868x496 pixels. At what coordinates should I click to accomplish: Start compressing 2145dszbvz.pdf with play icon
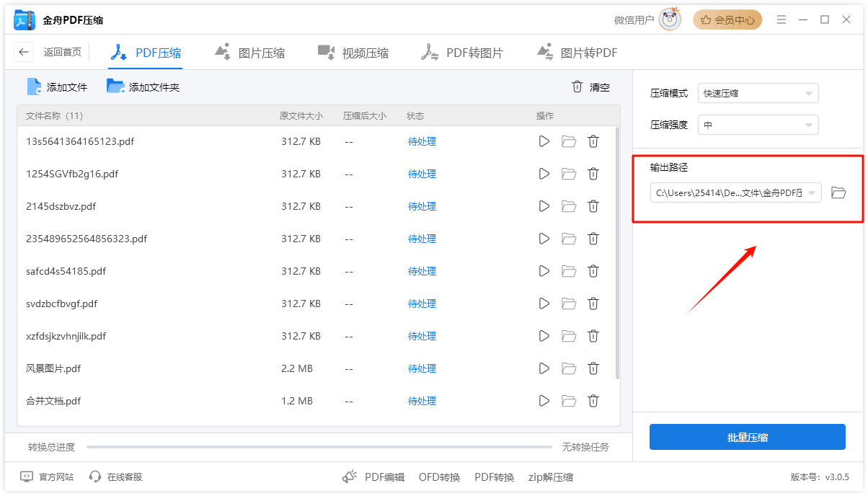(544, 206)
